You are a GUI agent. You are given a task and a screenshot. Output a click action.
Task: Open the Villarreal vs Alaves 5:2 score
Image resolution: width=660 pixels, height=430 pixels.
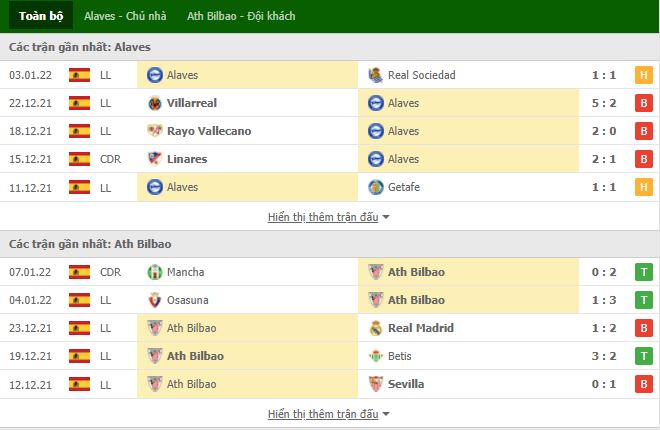coord(604,103)
